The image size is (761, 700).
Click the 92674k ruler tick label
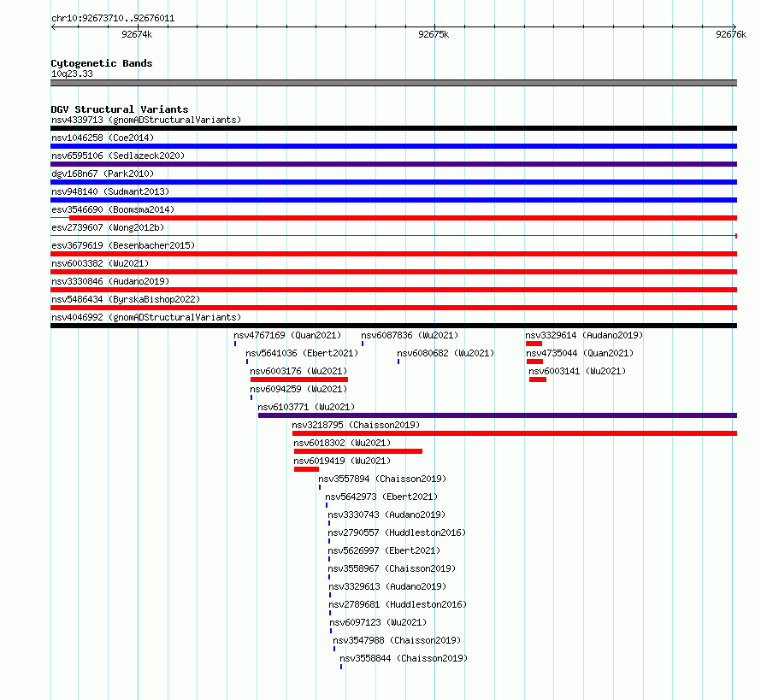click(x=137, y=34)
